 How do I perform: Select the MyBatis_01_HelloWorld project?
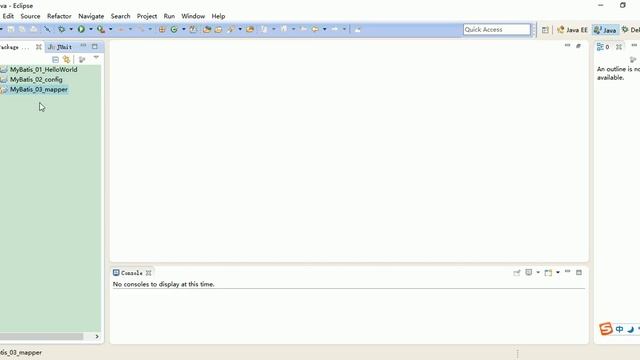tap(44, 69)
